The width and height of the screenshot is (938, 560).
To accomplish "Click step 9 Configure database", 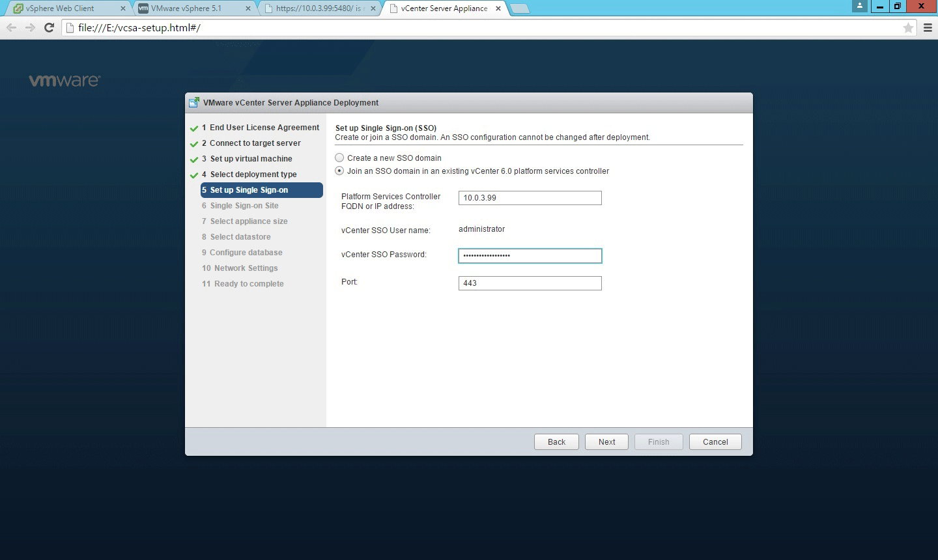I will 242,253.
